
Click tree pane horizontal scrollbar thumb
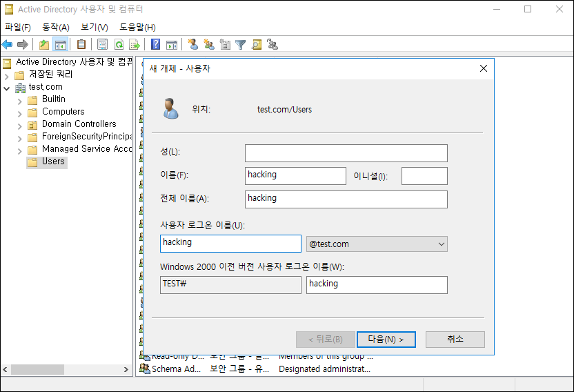37,369
